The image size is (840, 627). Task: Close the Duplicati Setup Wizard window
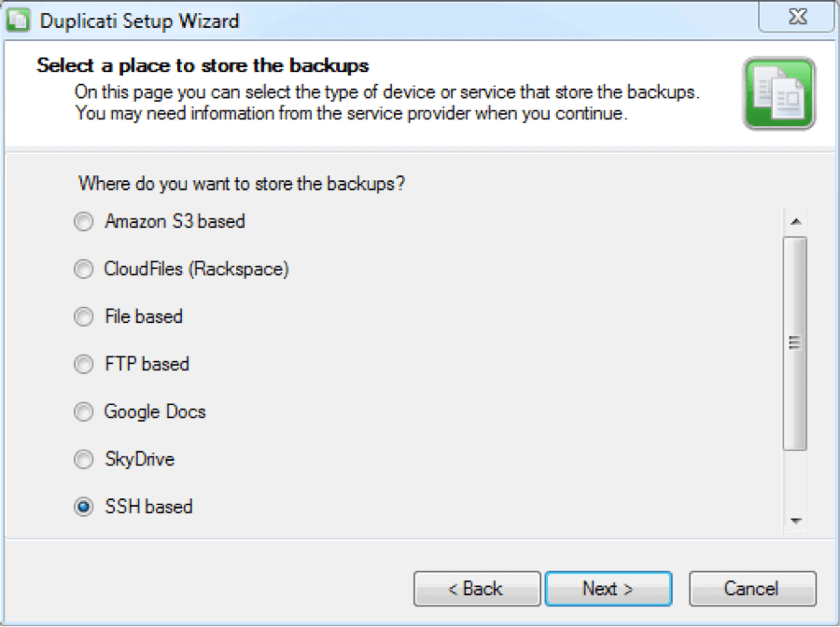798,17
